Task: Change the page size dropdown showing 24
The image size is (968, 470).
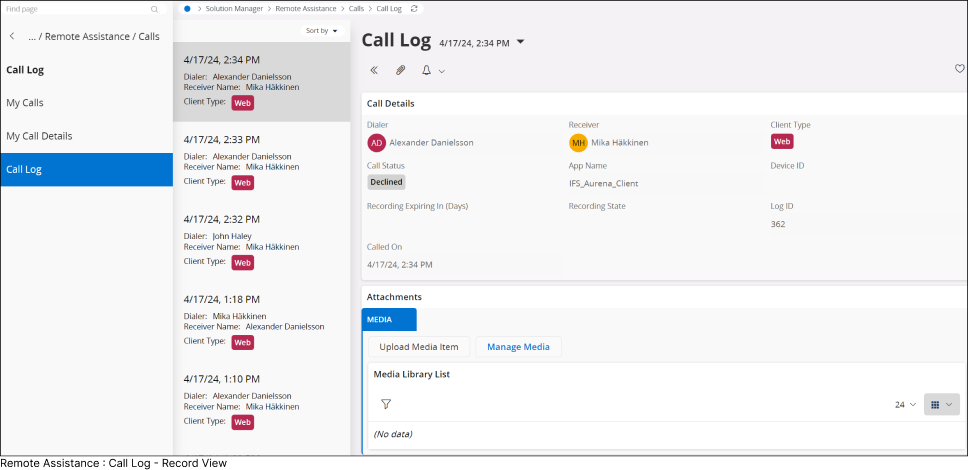Action: (905, 405)
